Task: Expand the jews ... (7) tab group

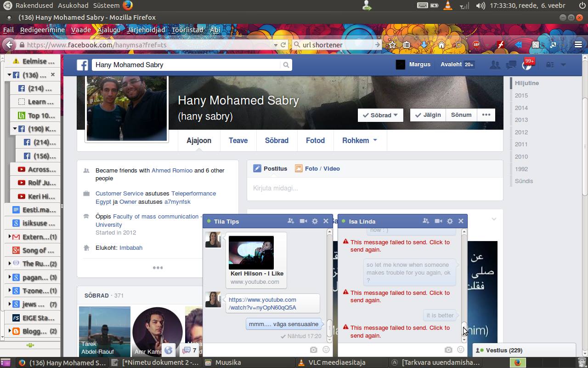Action: tap(9, 304)
